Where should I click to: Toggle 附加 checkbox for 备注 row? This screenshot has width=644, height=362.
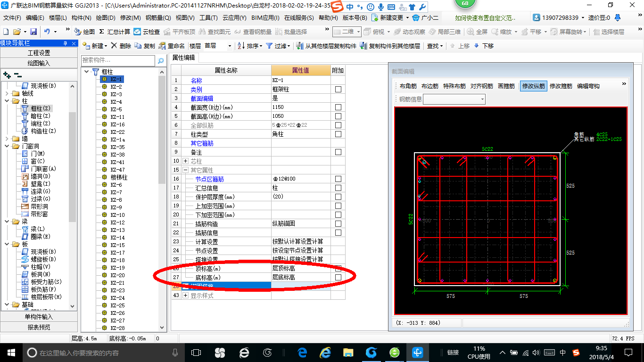pos(338,152)
